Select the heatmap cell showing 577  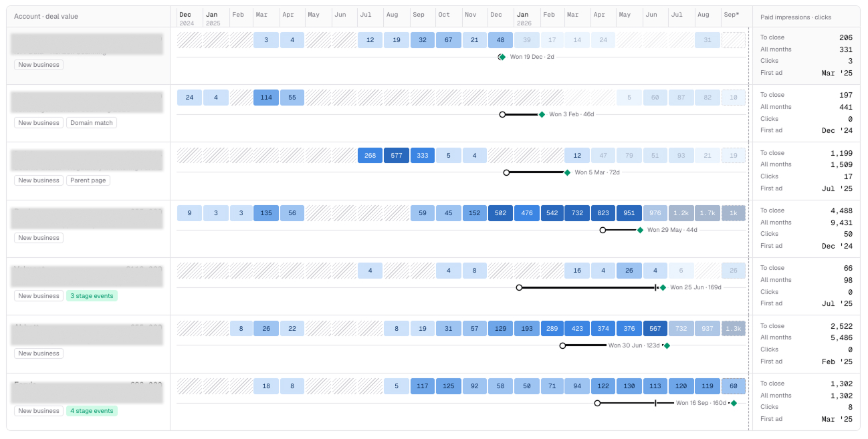[x=397, y=156]
